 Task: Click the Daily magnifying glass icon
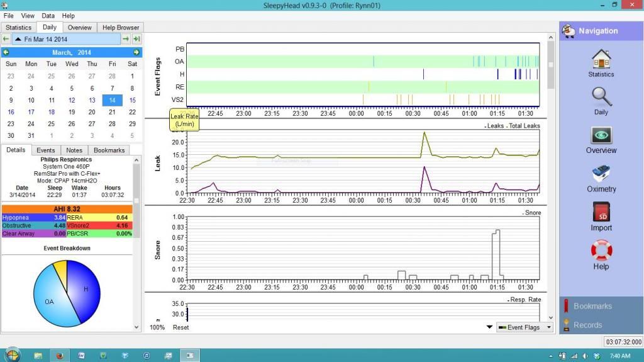coord(601,100)
